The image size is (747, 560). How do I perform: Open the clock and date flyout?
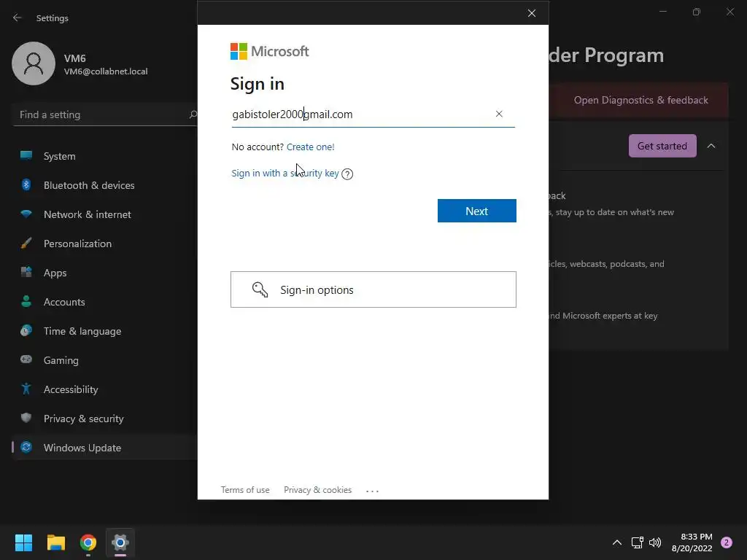(x=692, y=542)
